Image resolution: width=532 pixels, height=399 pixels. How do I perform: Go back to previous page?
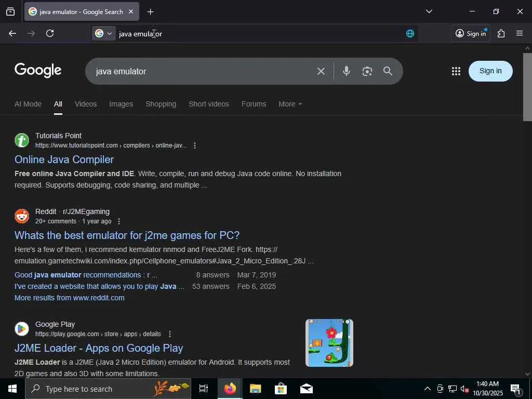pyautogui.click(x=12, y=33)
